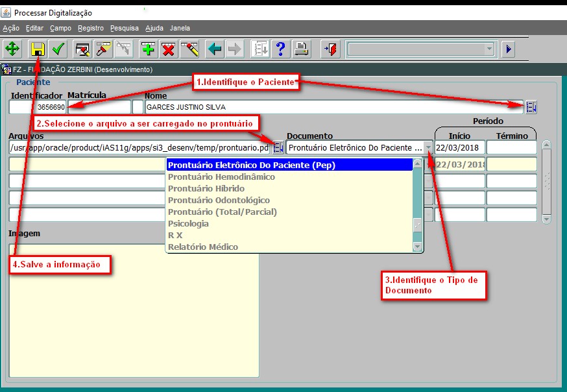Save the record with the floppy disk icon
Image resolution: width=567 pixels, height=392 pixels.
click(x=37, y=49)
